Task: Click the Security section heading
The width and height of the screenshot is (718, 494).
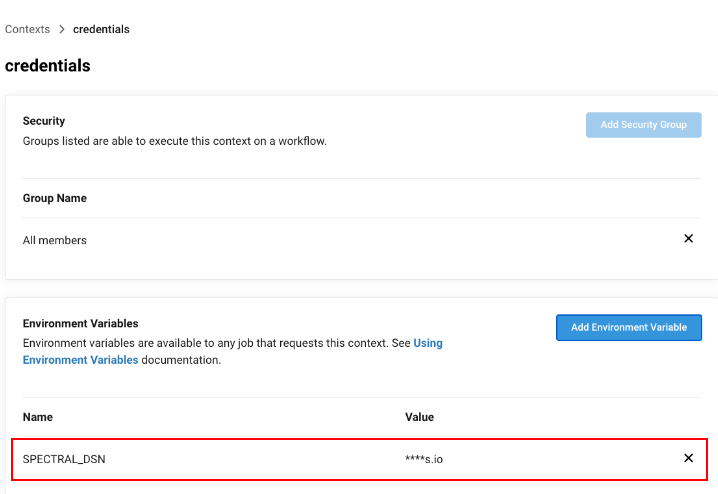Action: click(x=44, y=121)
